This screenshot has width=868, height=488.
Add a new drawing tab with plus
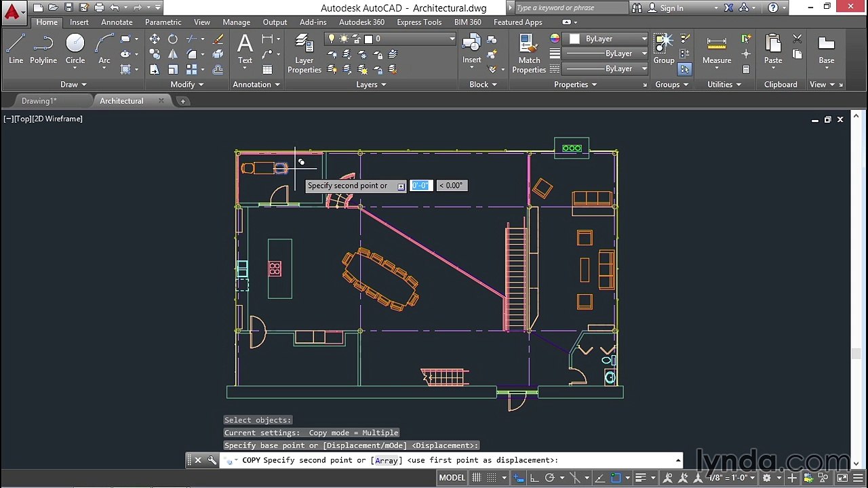pyautogui.click(x=182, y=101)
